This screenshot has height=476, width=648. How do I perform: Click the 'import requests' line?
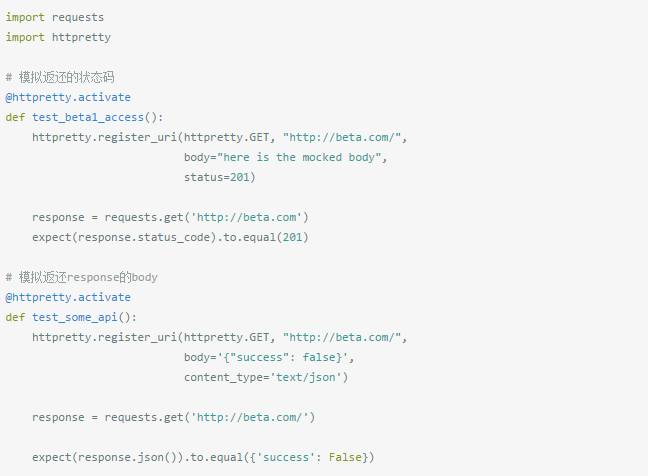pyautogui.click(x=54, y=17)
